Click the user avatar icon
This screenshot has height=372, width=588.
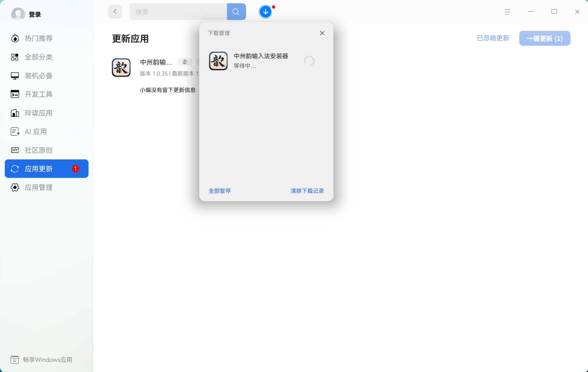tap(18, 14)
